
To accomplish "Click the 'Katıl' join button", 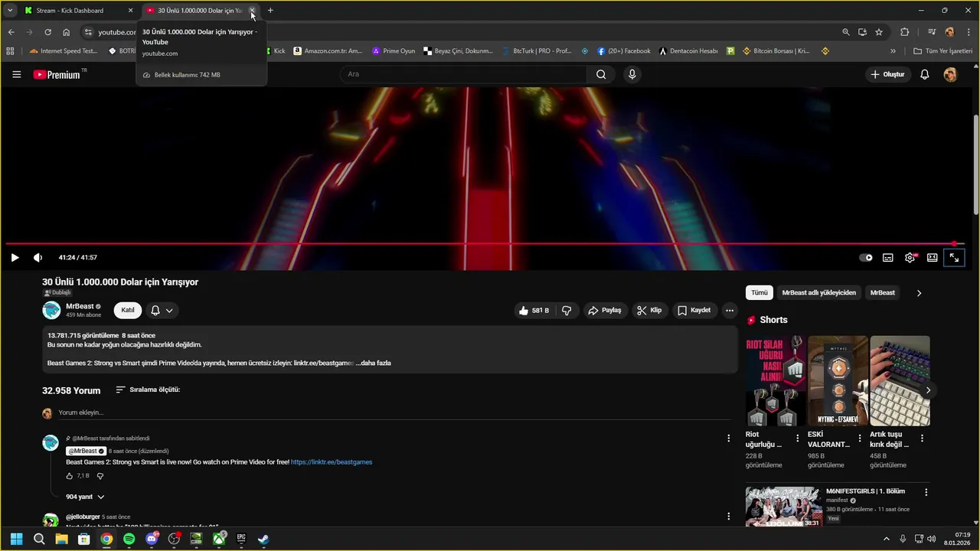I will [x=128, y=310].
